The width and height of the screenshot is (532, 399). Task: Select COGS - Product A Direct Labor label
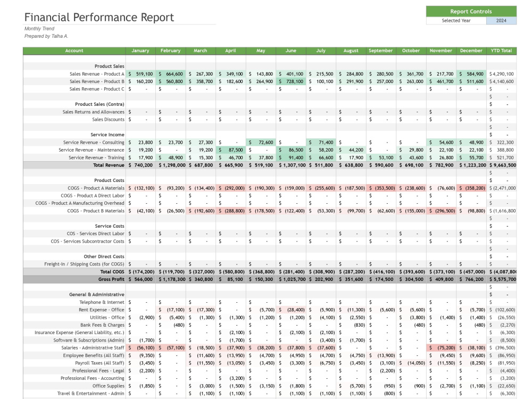[x=93, y=196]
